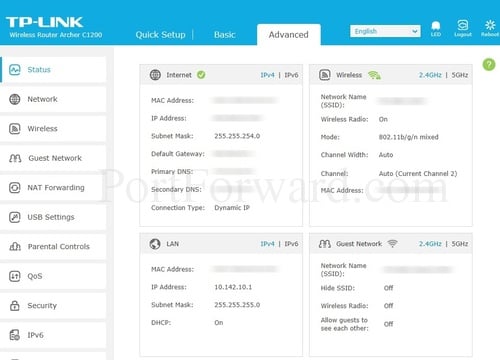The width and height of the screenshot is (500, 360).
Task: Switch LAN panel to IPv6
Action: point(291,244)
